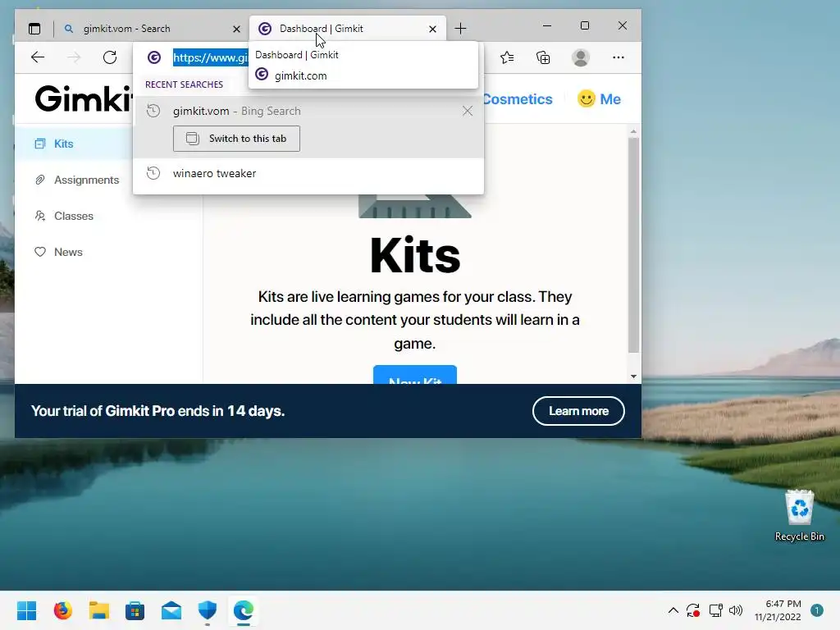Select the gimkit.vom - Search tab

[x=152, y=29]
